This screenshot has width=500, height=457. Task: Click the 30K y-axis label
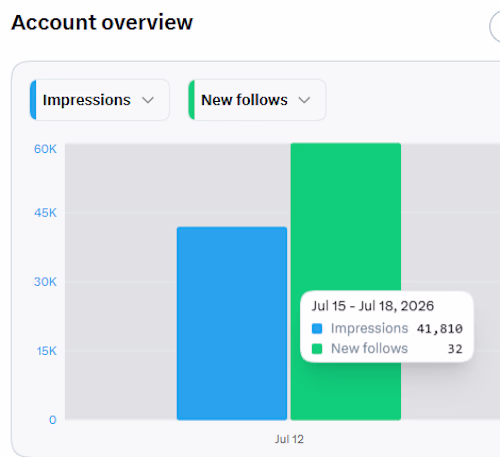point(45,282)
